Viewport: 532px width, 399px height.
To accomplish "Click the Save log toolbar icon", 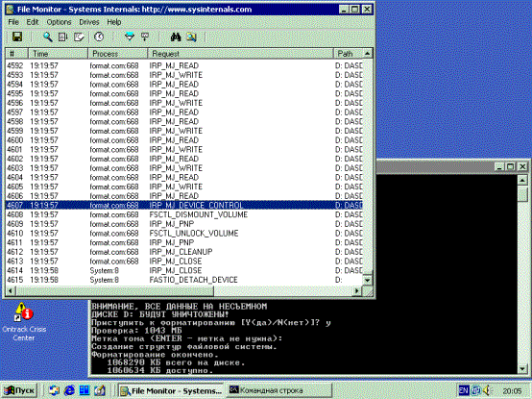I will (17, 37).
